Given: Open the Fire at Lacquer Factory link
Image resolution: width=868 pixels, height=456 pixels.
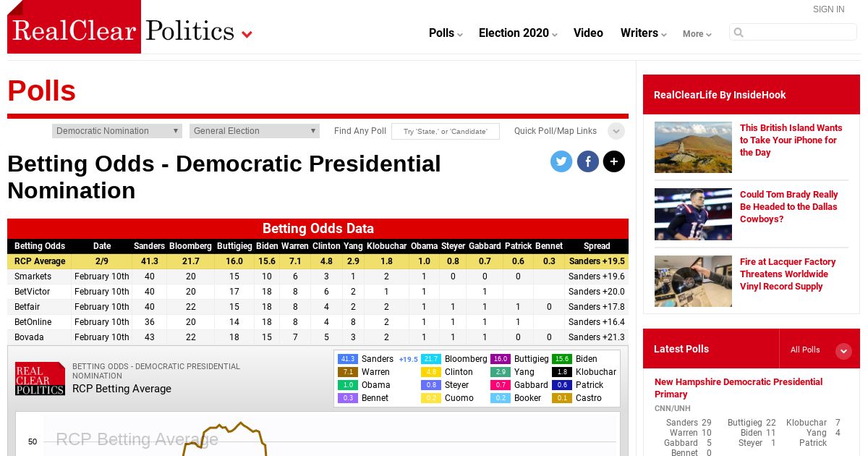Looking at the screenshot, I should coord(788,274).
